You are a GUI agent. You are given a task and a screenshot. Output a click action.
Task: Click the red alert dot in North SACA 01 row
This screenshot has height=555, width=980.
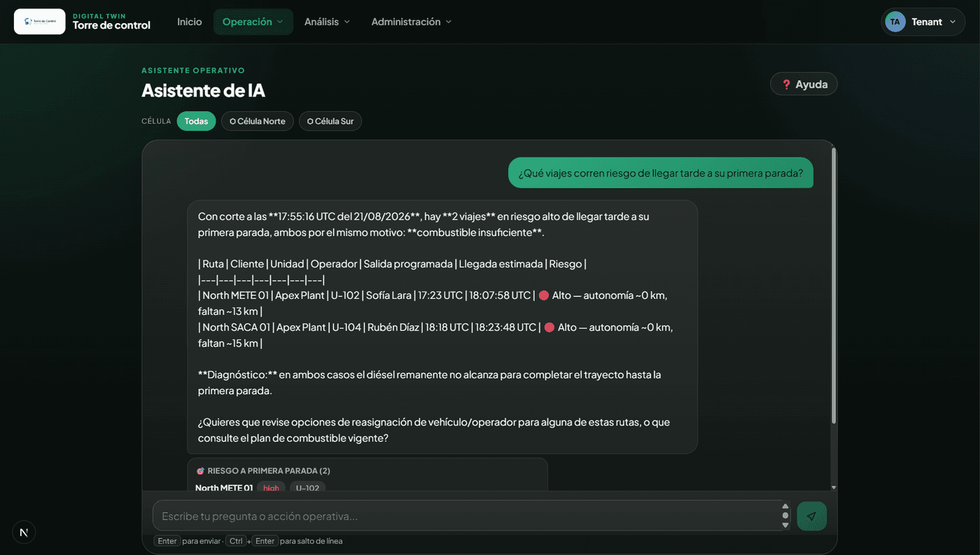[x=549, y=327]
